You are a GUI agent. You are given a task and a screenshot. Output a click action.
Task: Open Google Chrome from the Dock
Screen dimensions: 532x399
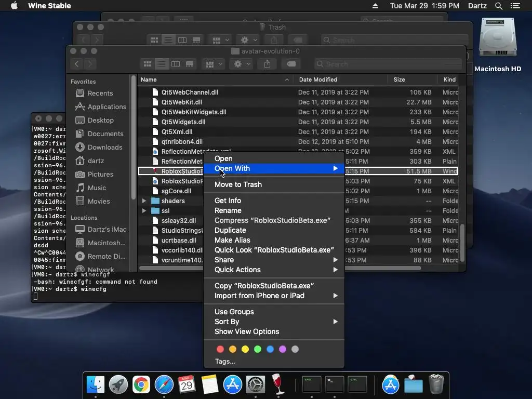(x=141, y=384)
